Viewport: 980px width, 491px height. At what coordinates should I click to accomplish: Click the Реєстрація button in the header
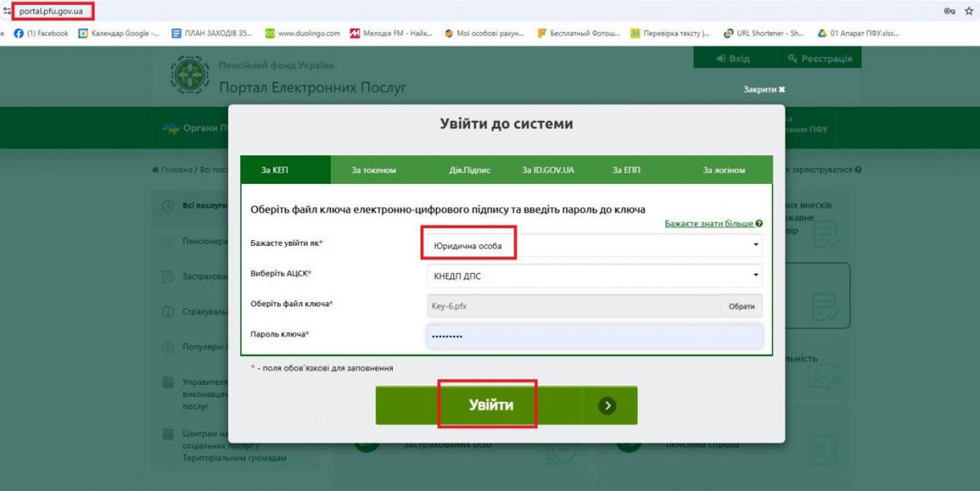click(x=820, y=59)
